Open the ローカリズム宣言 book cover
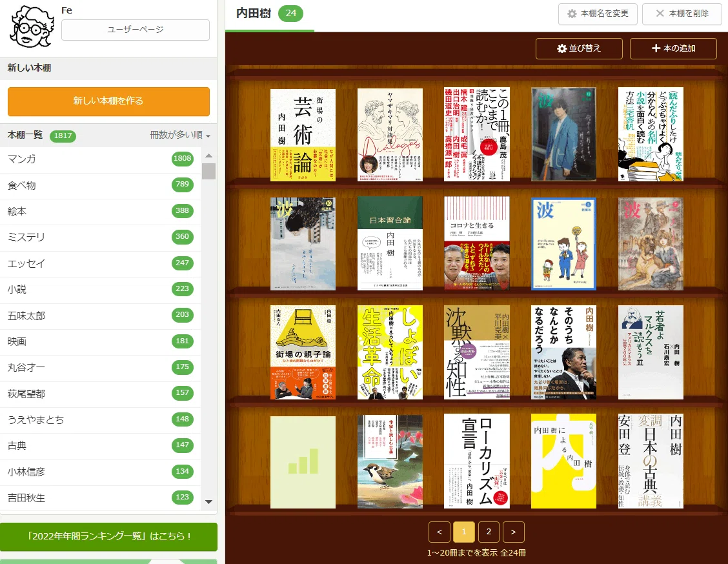This screenshot has width=728, height=564. click(x=477, y=461)
